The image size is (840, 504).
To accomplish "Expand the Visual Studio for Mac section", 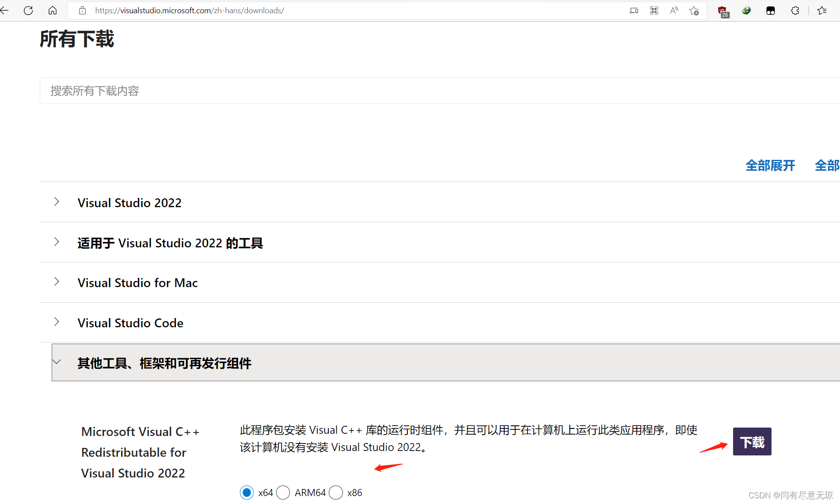I will tap(440, 282).
